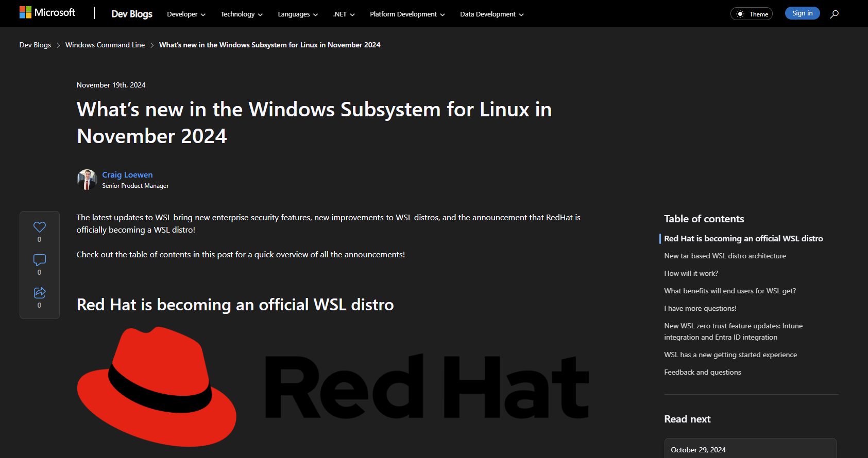This screenshot has height=458, width=868.
Task: Click the current page breadcrumb title
Action: 269,45
